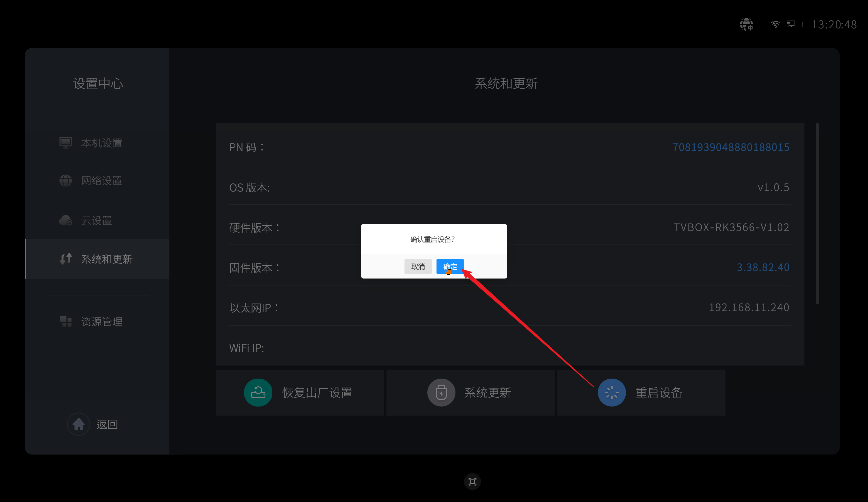868x502 pixels.
Task: Click the monitor icon beside 本机设置
Action: 65,143
